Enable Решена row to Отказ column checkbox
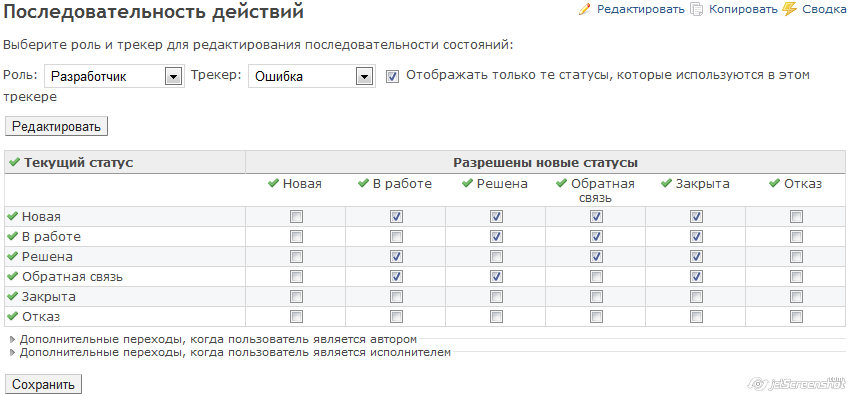The width and height of the screenshot is (852, 396). (796, 256)
